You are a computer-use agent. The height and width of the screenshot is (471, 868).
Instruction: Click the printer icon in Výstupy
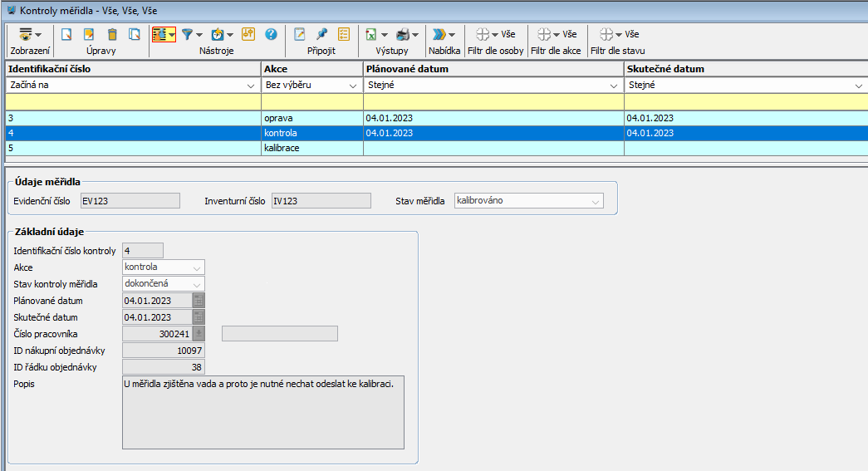click(x=403, y=35)
